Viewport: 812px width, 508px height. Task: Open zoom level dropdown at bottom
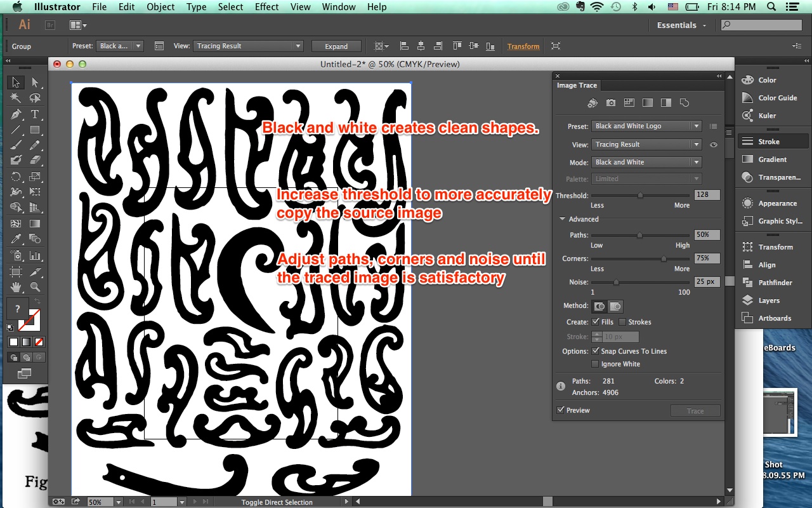tap(118, 502)
